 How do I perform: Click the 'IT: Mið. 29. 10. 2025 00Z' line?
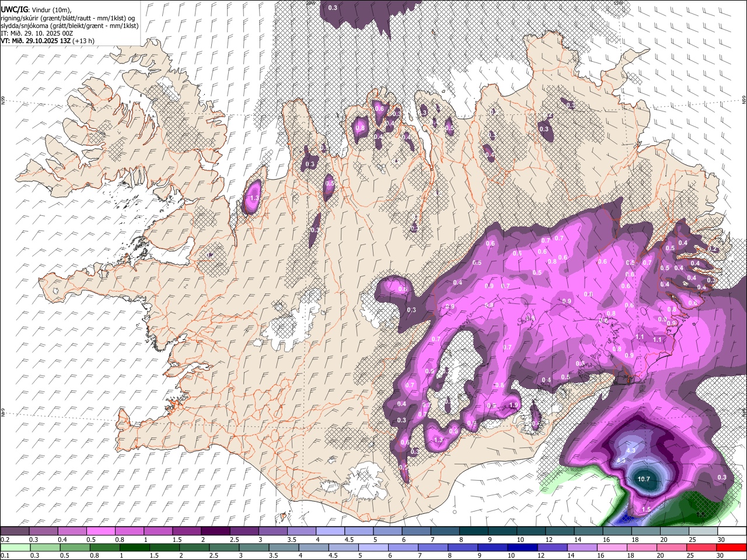click(37, 33)
